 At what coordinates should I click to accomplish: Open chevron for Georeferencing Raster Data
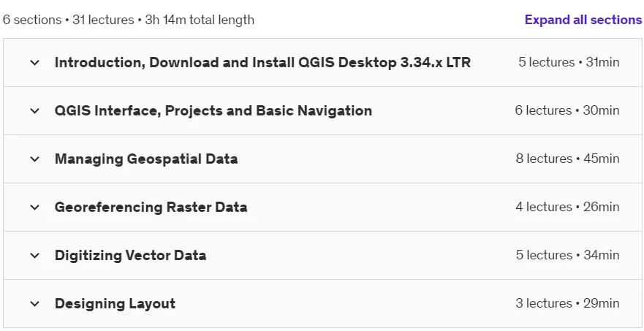35,208
